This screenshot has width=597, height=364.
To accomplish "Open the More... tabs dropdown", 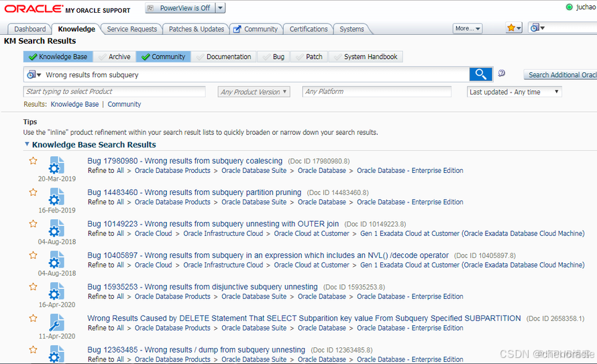I will point(468,29).
